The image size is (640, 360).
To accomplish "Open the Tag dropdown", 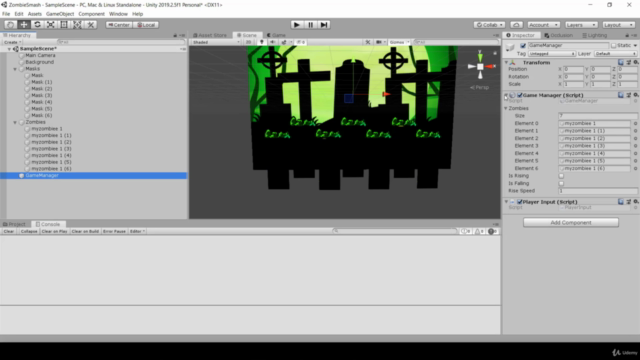I will click(x=551, y=54).
